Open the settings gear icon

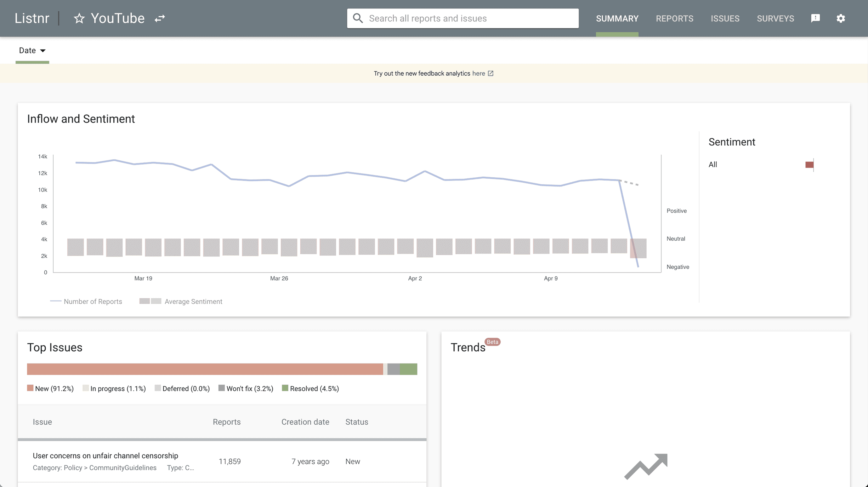(841, 18)
